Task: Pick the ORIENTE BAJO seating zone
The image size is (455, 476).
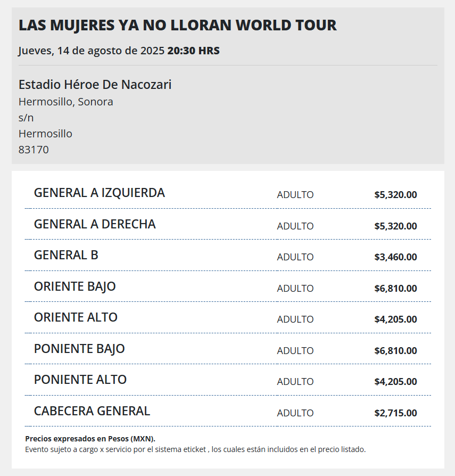Action: pyautogui.click(x=228, y=286)
